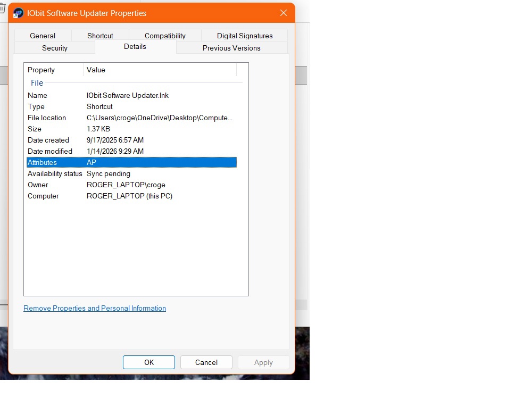Open the Shortcut tab
The height and width of the screenshot is (399, 532).
tap(100, 36)
